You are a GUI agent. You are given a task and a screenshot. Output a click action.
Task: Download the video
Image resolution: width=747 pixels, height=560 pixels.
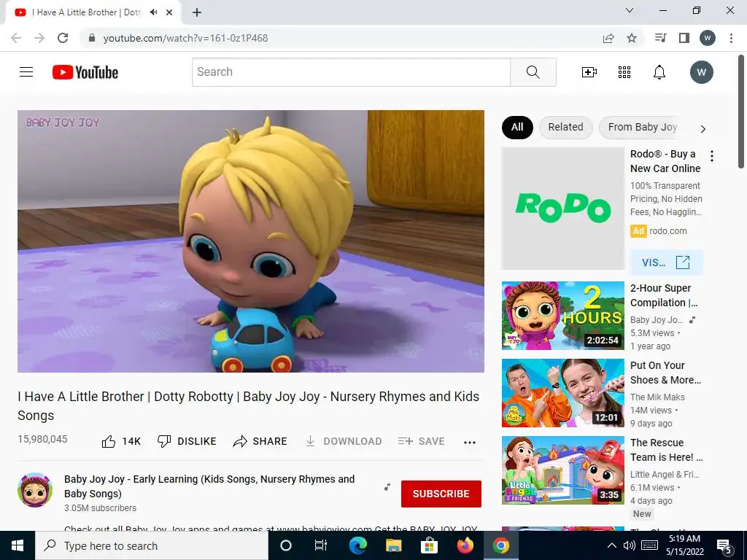point(344,441)
